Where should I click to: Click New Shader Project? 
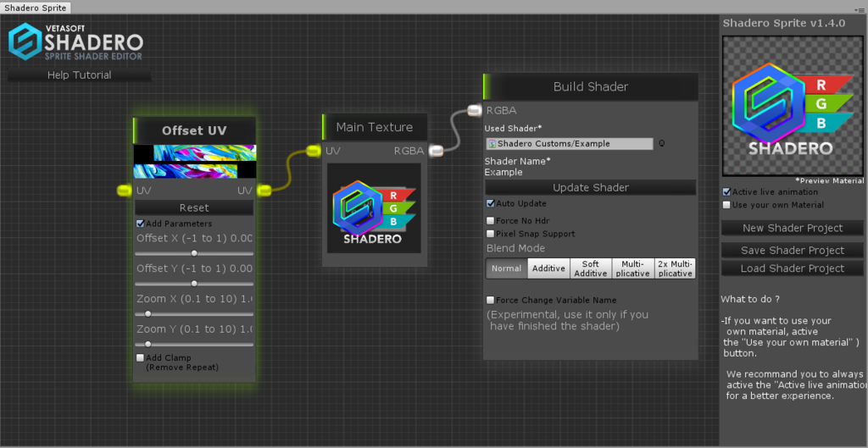(793, 228)
